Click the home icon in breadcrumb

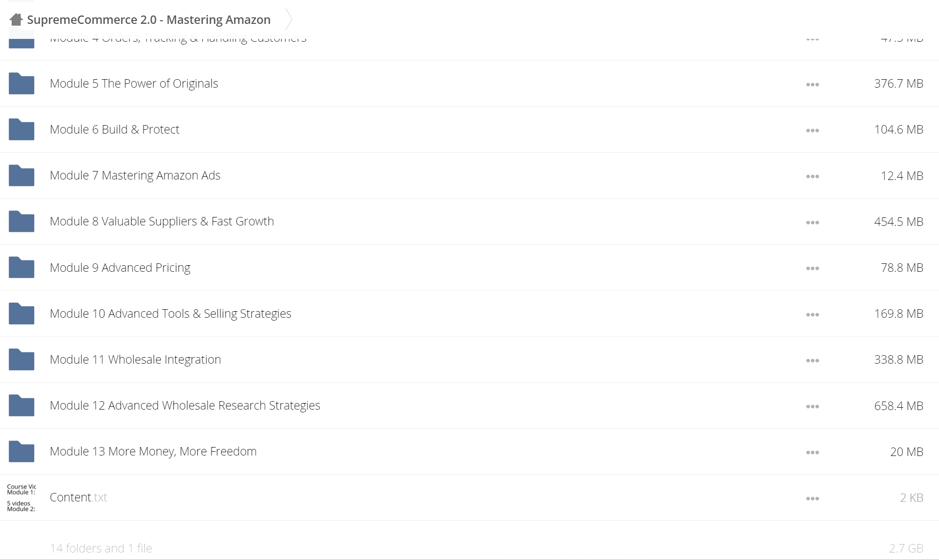[16, 20]
